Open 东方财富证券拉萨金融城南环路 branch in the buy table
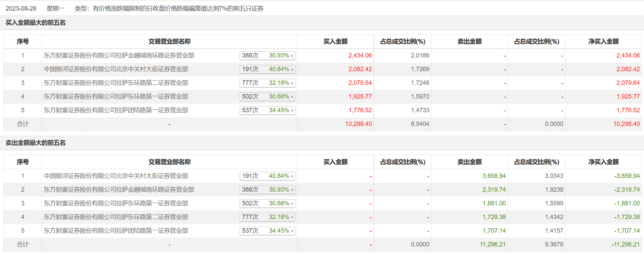 pos(119,55)
